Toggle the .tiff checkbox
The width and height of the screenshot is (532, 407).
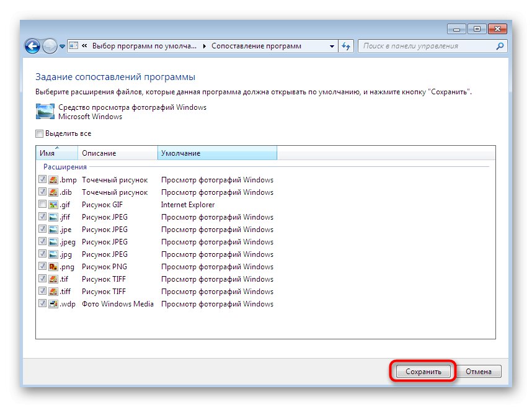point(42,291)
